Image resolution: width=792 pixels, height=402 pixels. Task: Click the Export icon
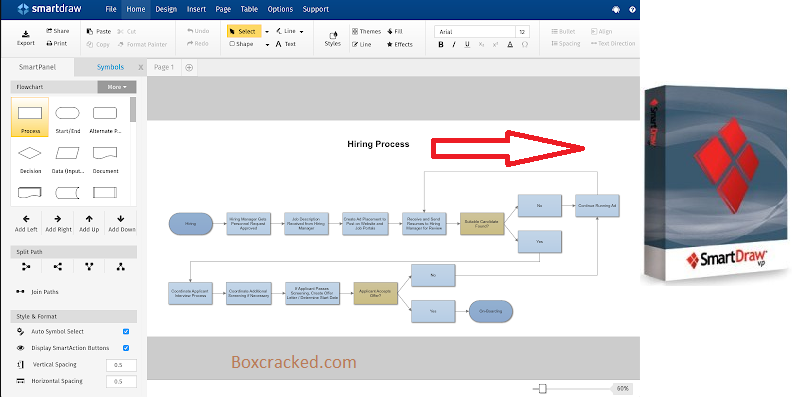[25, 34]
